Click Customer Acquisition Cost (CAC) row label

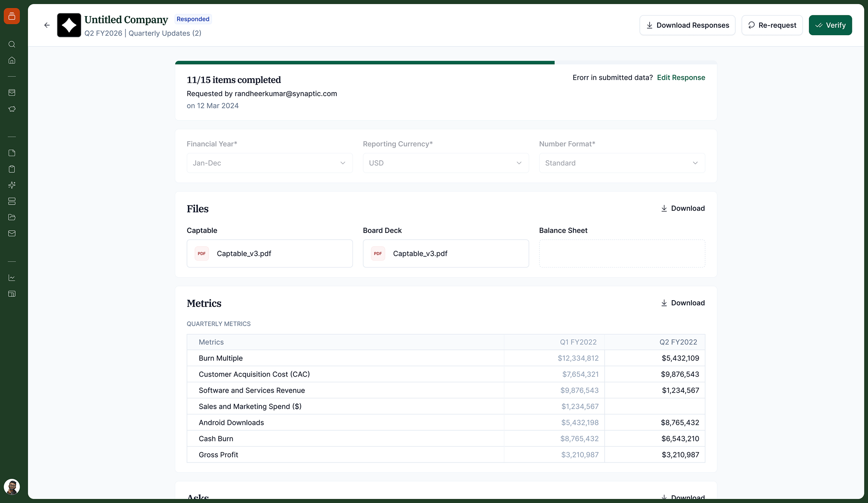(254, 374)
